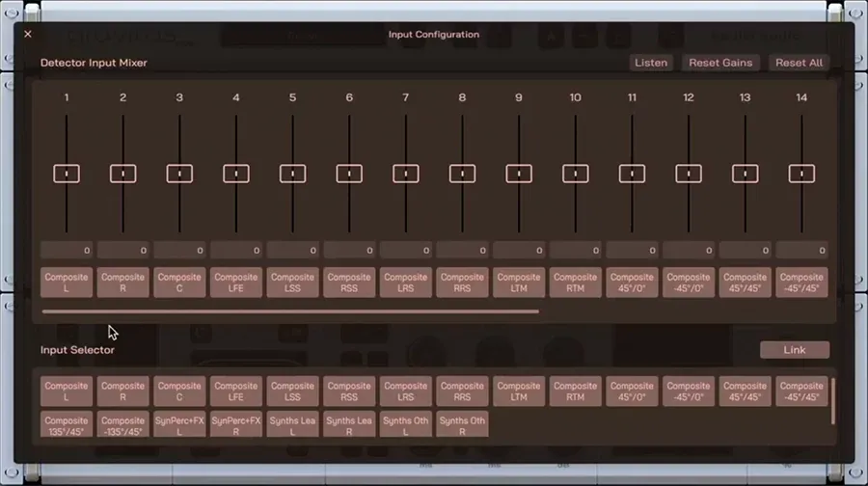
Task: Click channel 8 fader handle
Action: [462, 174]
